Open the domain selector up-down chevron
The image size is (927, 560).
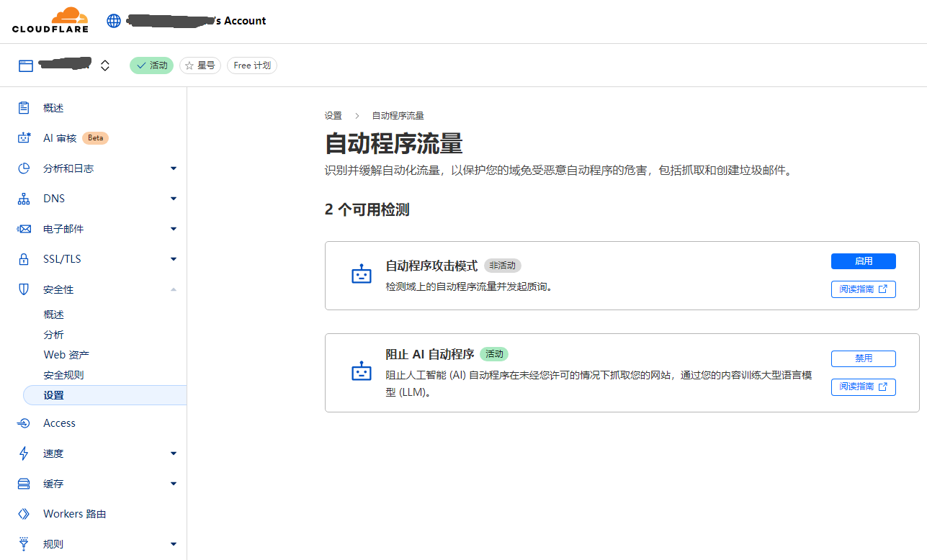tap(105, 66)
